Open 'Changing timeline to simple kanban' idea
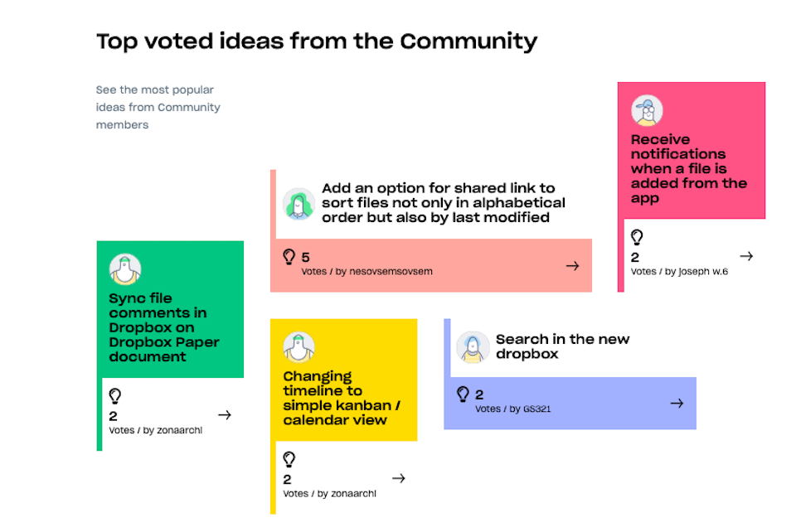 (x=342, y=398)
